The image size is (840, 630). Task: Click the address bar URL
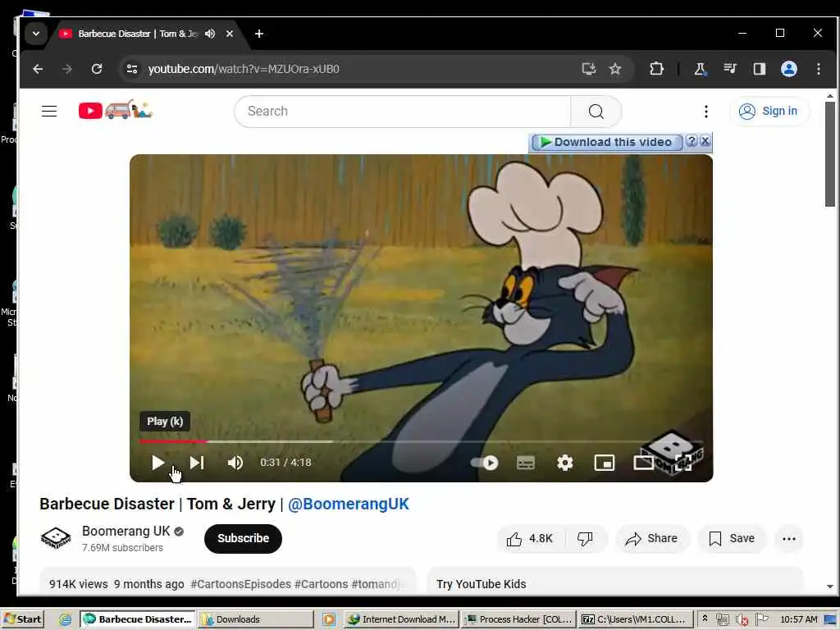[244, 69]
